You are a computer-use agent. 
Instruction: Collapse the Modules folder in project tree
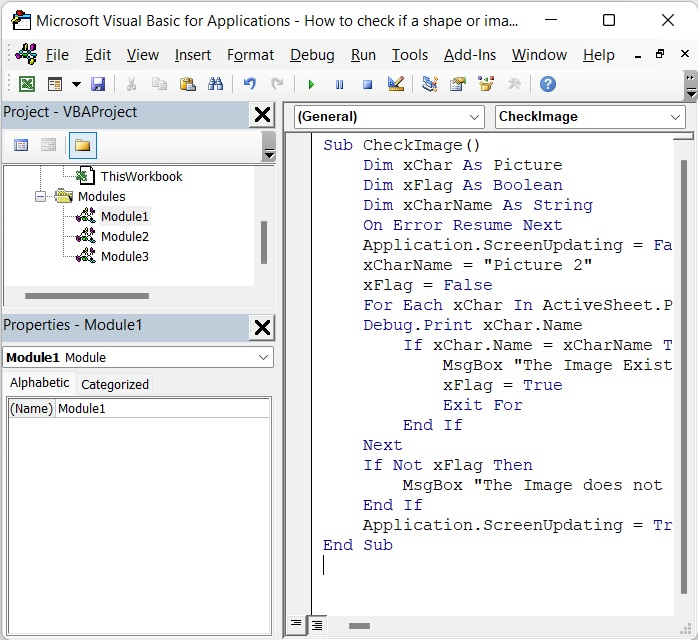tap(41, 197)
